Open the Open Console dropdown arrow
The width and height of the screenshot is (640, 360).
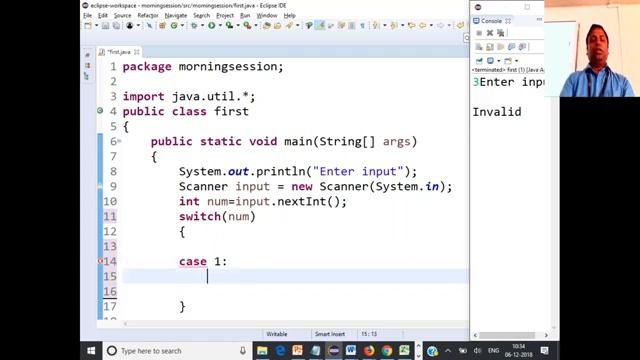(516, 61)
